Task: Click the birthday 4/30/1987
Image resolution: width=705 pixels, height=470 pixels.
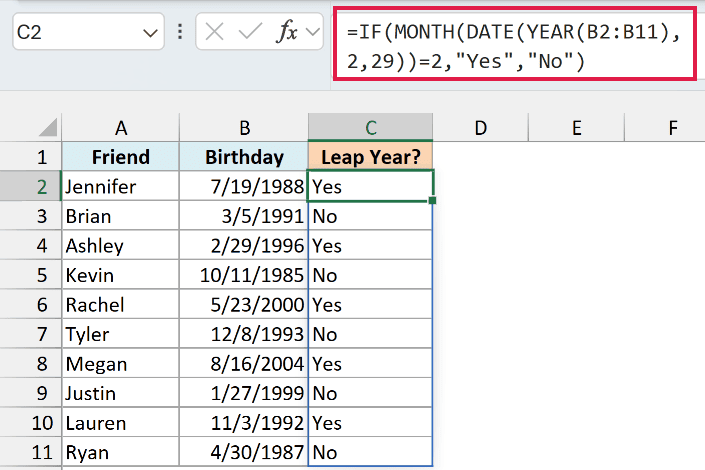Action: pyautogui.click(x=244, y=452)
